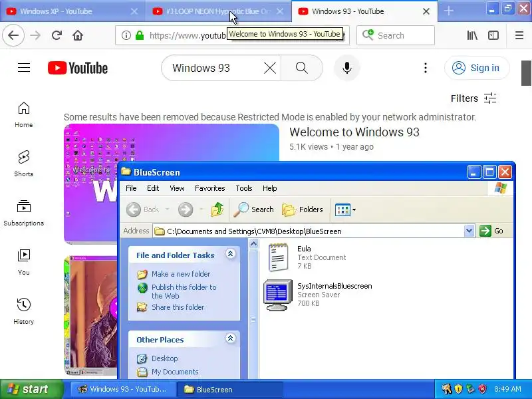The width and height of the screenshot is (532, 399).
Task: Clear the YouTube search text
Action: point(270,68)
